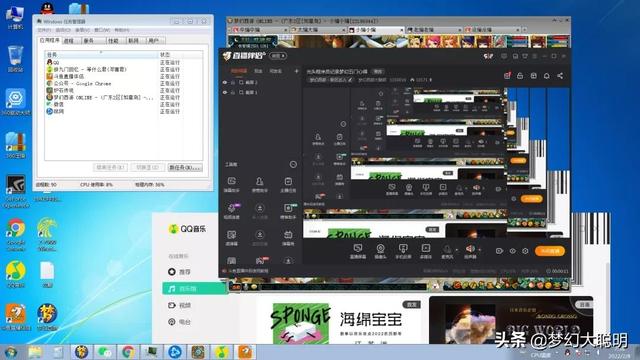Toggle the lock on 画面2 layer
640x360 pixels.
[x=233, y=82]
